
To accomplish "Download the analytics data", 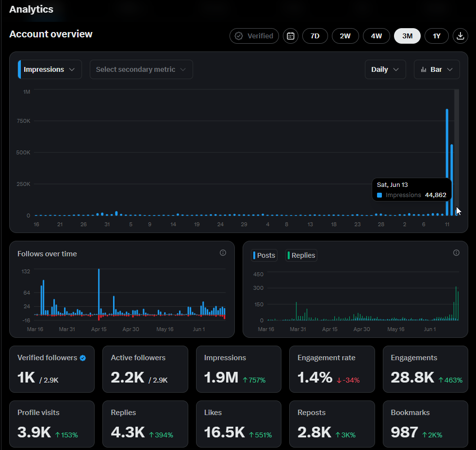I will click(x=460, y=36).
